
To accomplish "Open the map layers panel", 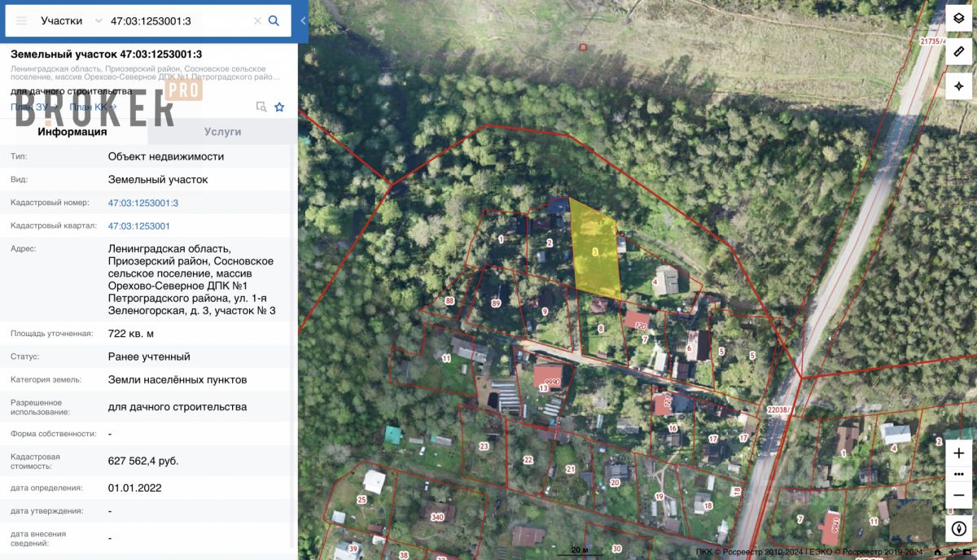I will [958, 18].
